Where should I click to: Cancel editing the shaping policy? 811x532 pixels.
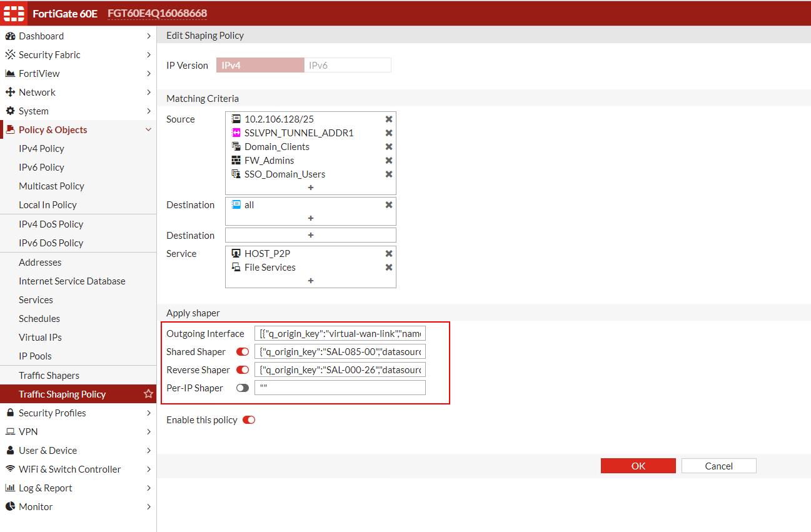(718, 466)
